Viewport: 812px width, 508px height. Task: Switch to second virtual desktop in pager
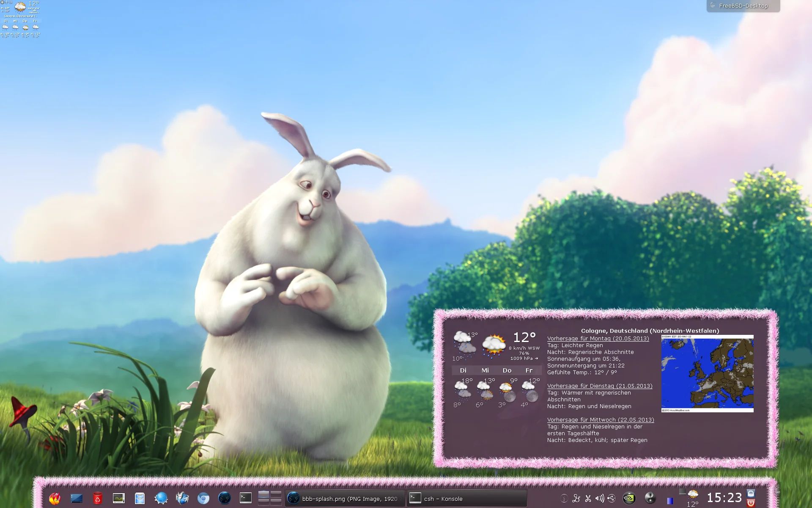(x=276, y=494)
